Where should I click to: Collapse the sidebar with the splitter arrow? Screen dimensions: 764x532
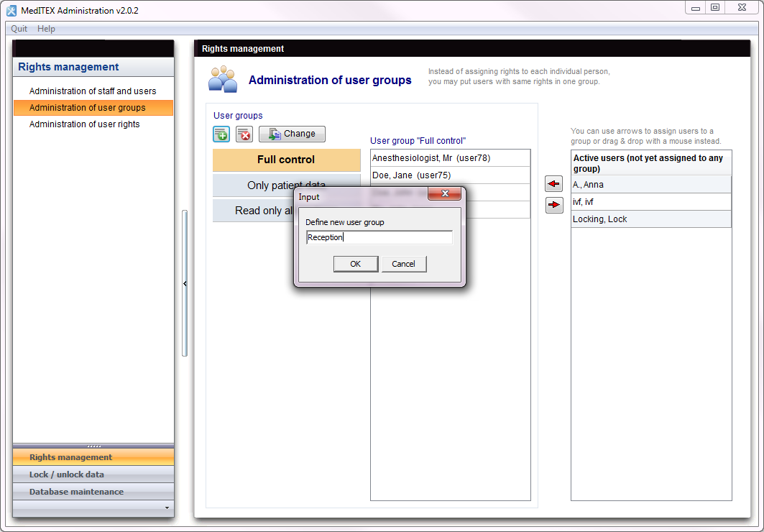tap(185, 283)
